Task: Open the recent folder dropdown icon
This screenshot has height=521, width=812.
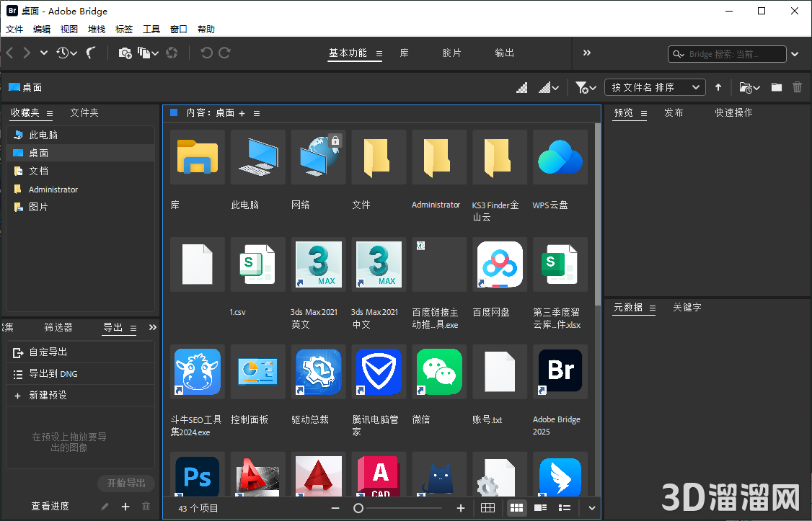Action: [x=749, y=87]
